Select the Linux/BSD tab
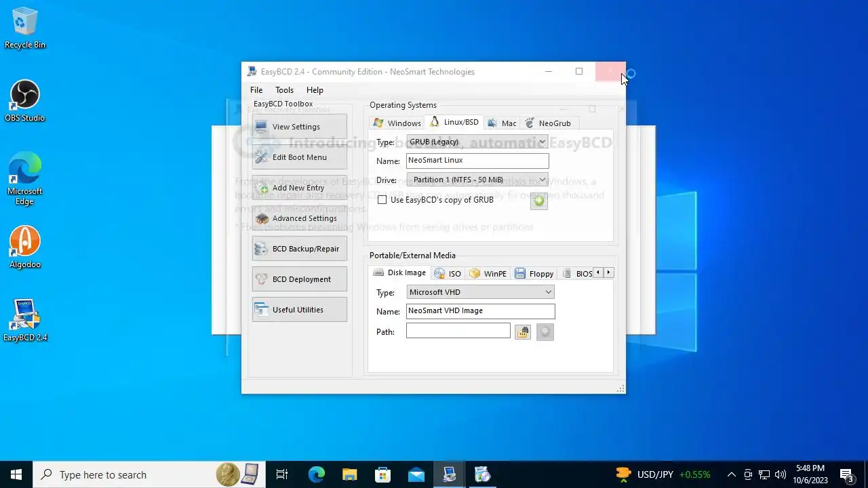Image resolution: width=868 pixels, height=488 pixels. pos(454,122)
